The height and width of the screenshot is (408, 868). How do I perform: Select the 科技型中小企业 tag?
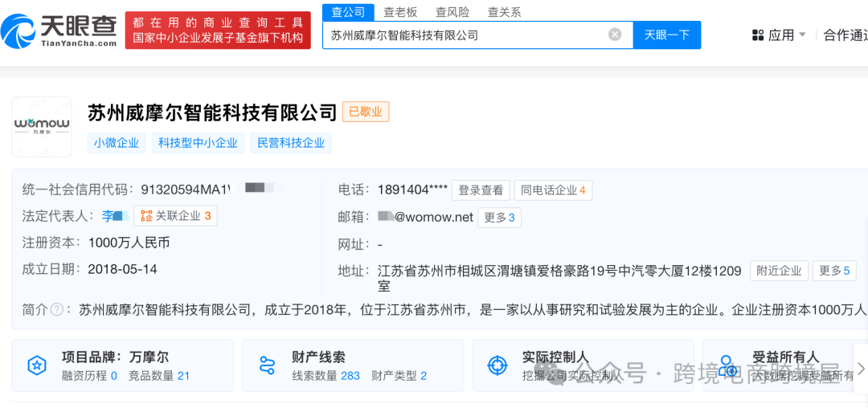coord(198,143)
